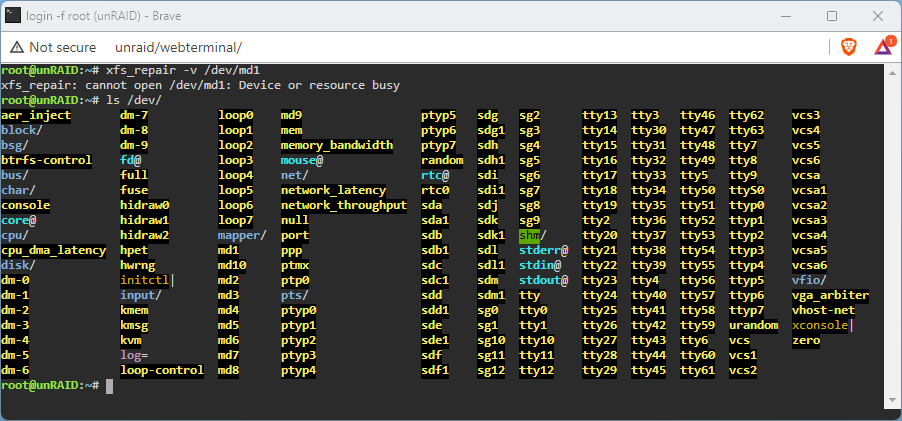This screenshot has height=421, width=902.
Task: Click the unraid/webterminal/ address text
Action: pos(179,47)
